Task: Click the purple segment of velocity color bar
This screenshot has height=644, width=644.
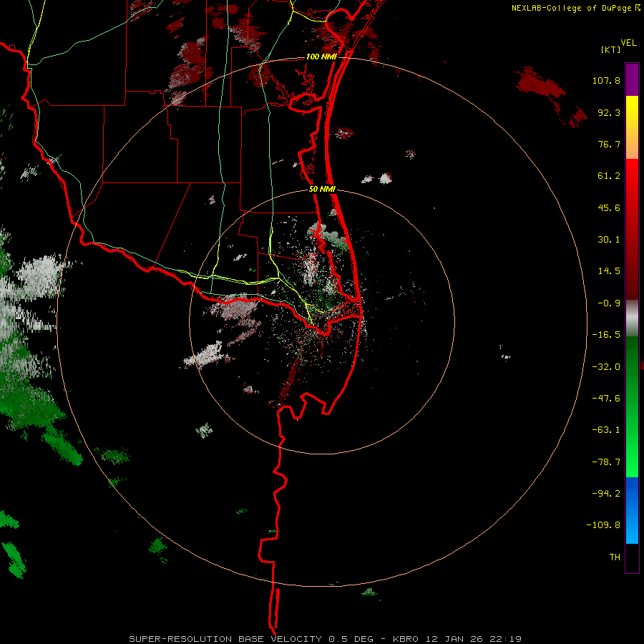Action: point(632,79)
